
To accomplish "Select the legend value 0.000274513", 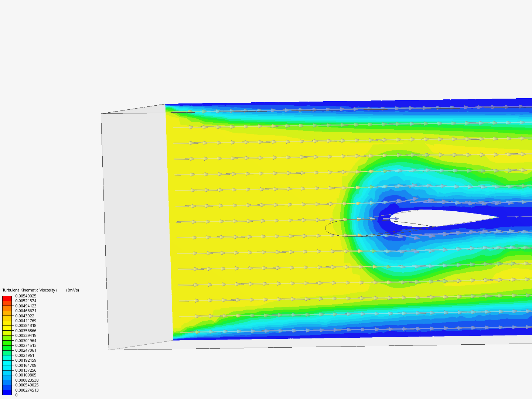I will [27, 390].
